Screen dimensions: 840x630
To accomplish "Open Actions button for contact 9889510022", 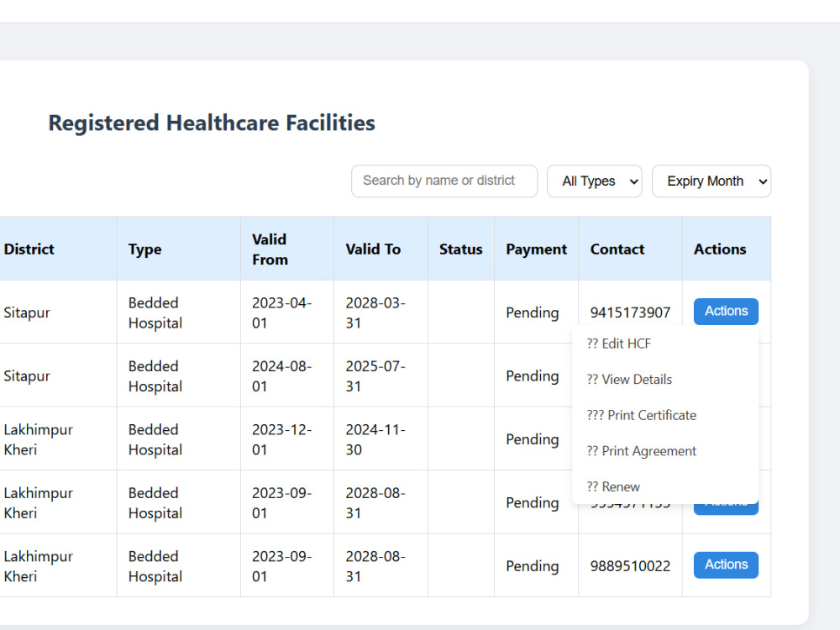I will (726, 564).
